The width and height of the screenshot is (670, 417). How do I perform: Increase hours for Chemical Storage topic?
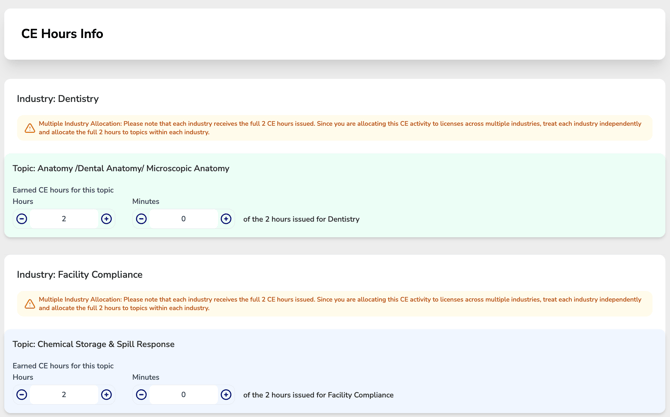coord(106,395)
